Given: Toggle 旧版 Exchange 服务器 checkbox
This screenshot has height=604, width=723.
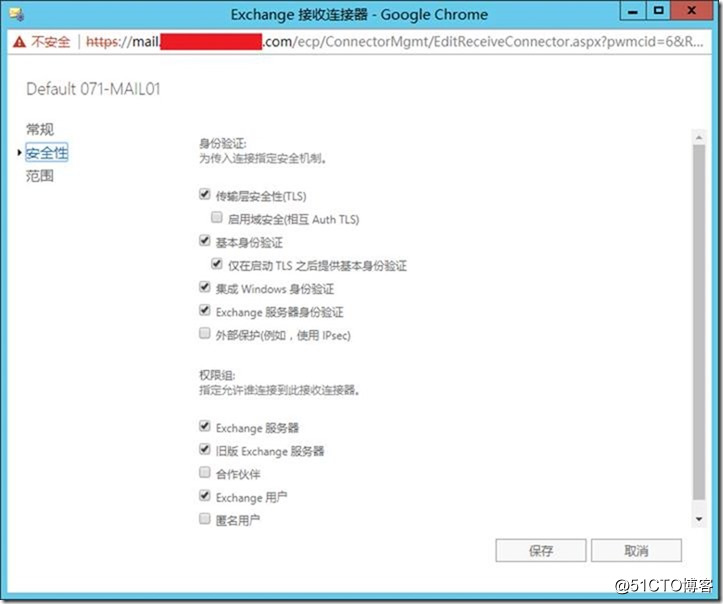Looking at the screenshot, I should coord(205,449).
